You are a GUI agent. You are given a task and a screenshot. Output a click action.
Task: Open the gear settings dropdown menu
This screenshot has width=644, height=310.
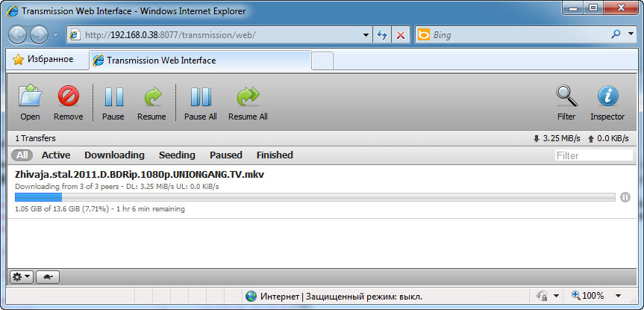22,277
